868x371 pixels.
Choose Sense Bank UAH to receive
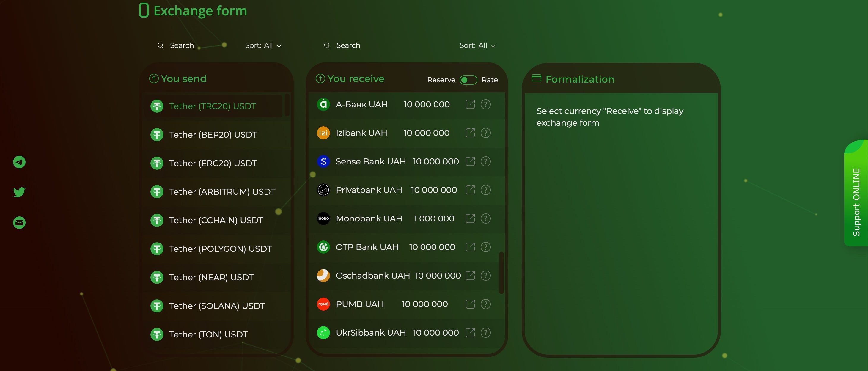[371, 162]
